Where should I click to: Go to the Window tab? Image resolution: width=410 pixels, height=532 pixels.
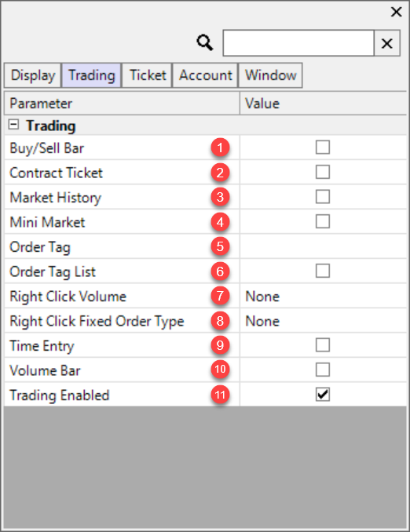click(271, 75)
